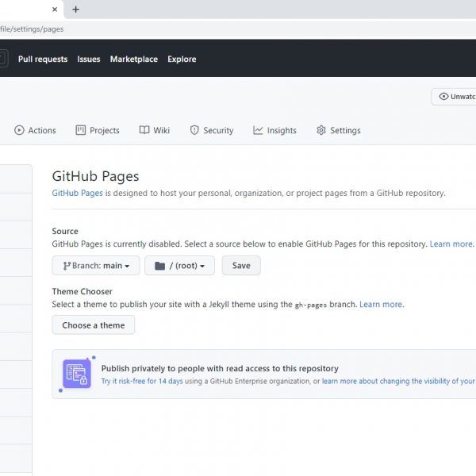Open a new browser tab
Viewport: 476px width, 476px height.
click(76, 10)
